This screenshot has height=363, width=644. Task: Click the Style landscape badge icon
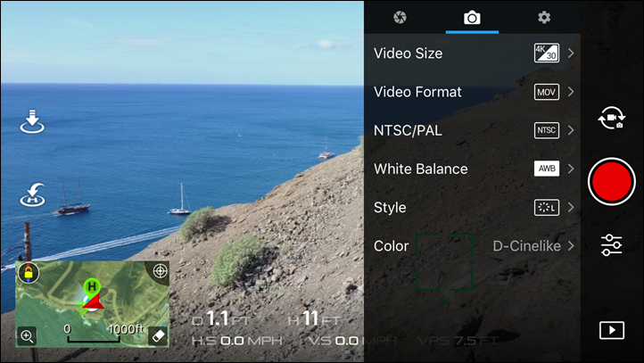coord(547,208)
